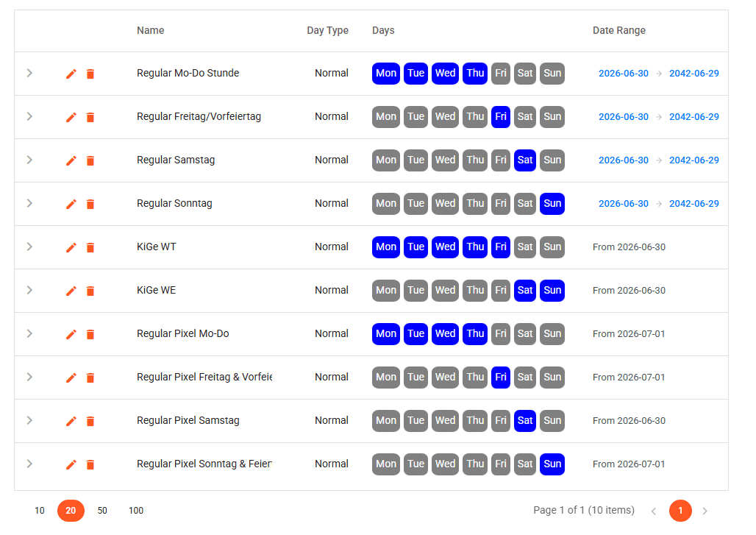This screenshot has width=756, height=535.
Task: Toggle Fri chip in Regular Freitag/Vorfeiertag row
Action: click(x=501, y=117)
